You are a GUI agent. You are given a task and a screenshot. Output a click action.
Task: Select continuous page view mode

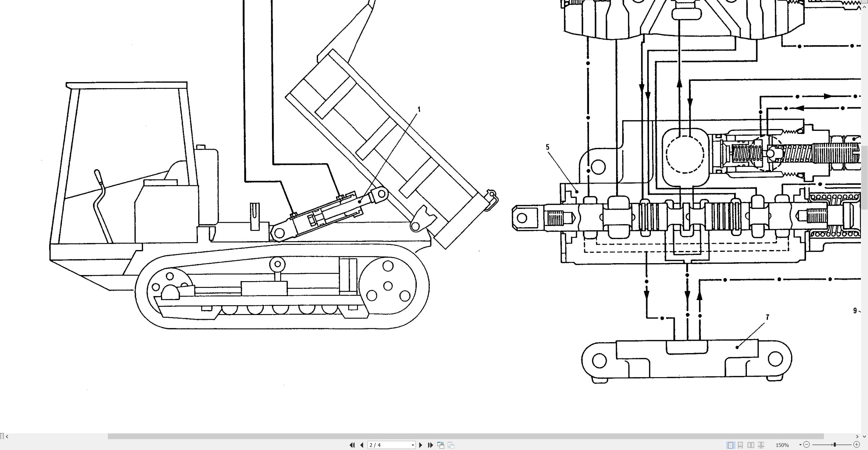741,445
